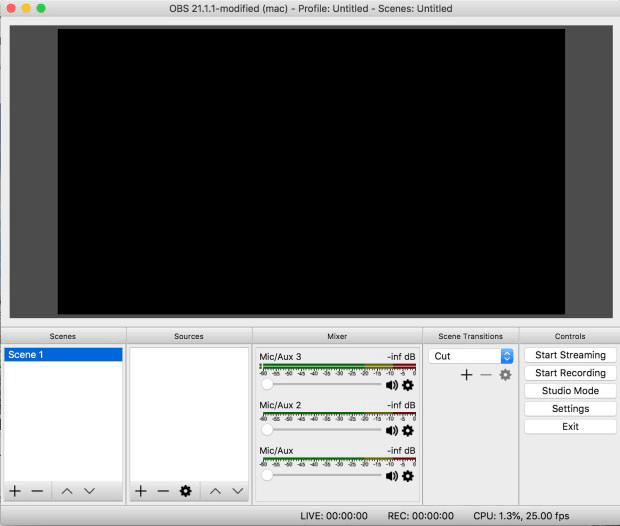The image size is (620, 526).
Task: Click Mic/Aux 2 volume slider handle
Action: [x=267, y=430]
